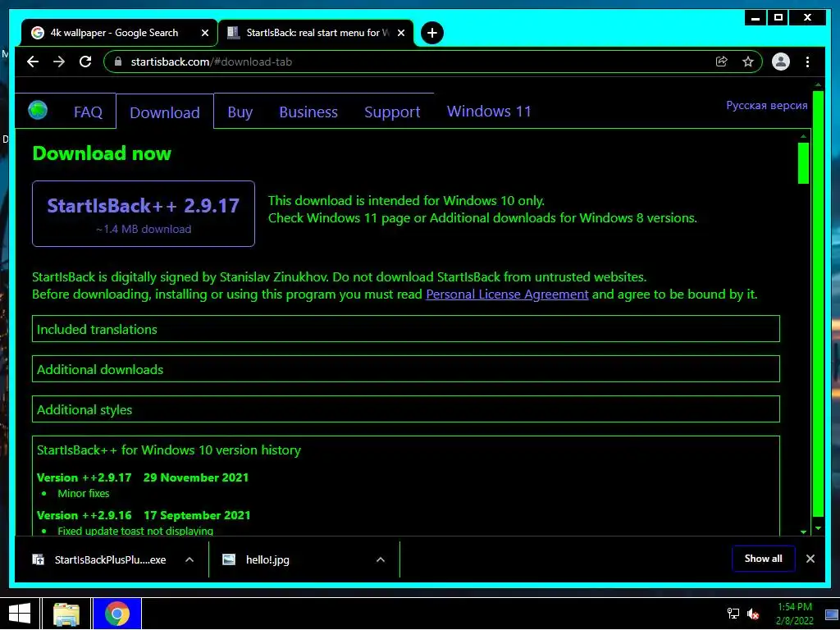Viewport: 840px width, 630px height.
Task: Open the Business tab
Action: pos(308,112)
